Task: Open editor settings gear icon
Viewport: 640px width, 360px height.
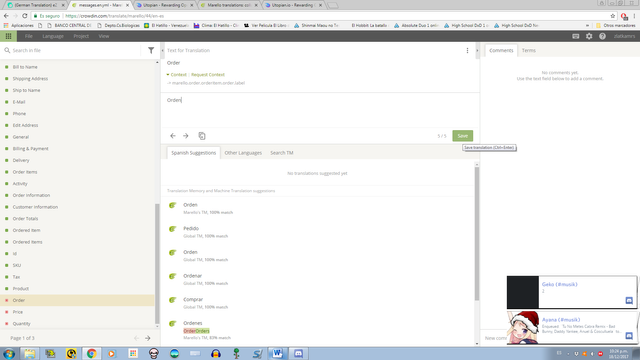Action: tap(589, 36)
